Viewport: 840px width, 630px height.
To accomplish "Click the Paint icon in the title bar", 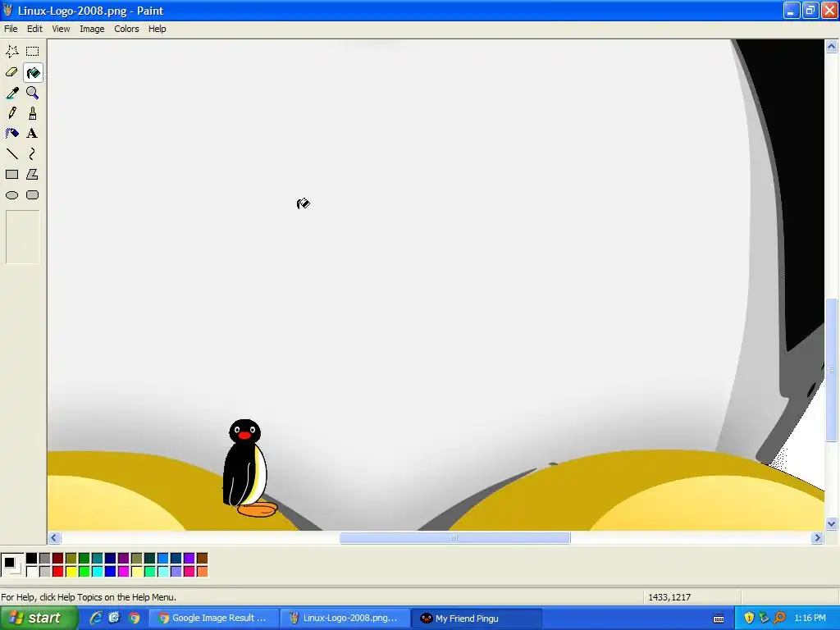I will coord(8,10).
